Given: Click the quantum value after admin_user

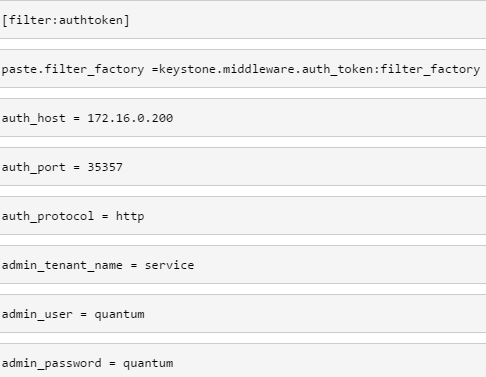Looking at the screenshot, I should point(119,315).
